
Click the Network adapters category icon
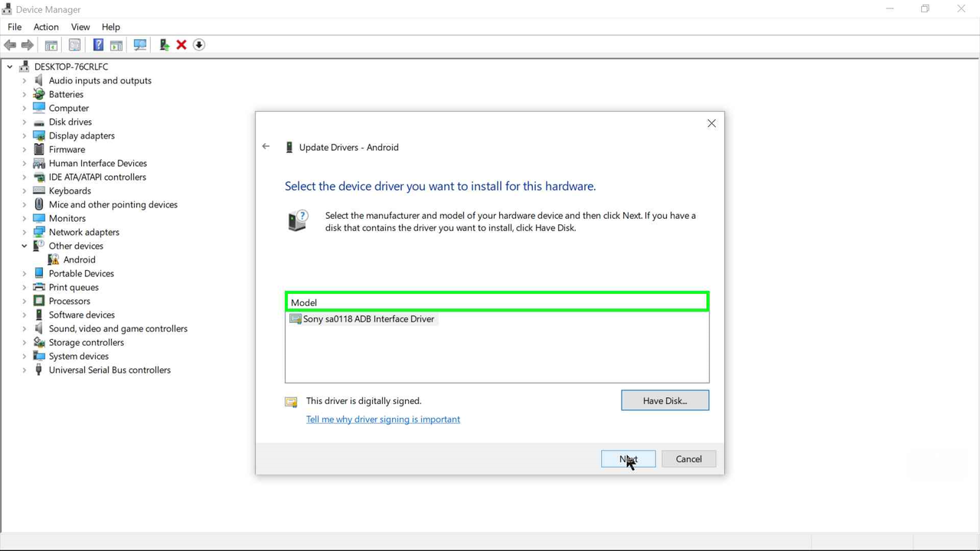[39, 232]
